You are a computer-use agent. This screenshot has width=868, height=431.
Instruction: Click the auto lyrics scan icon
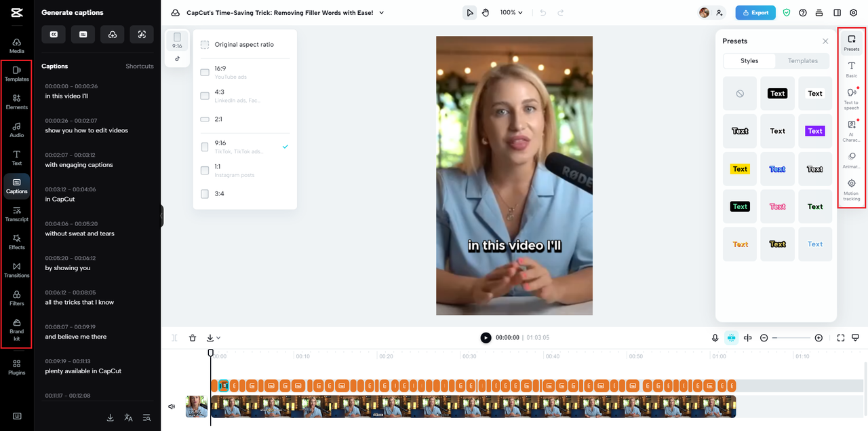(x=142, y=35)
